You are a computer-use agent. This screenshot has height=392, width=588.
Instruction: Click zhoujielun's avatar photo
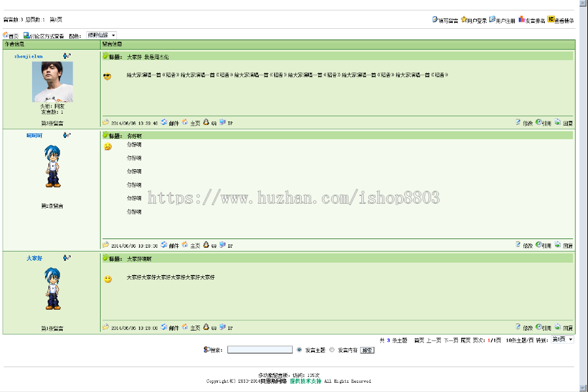(x=52, y=82)
